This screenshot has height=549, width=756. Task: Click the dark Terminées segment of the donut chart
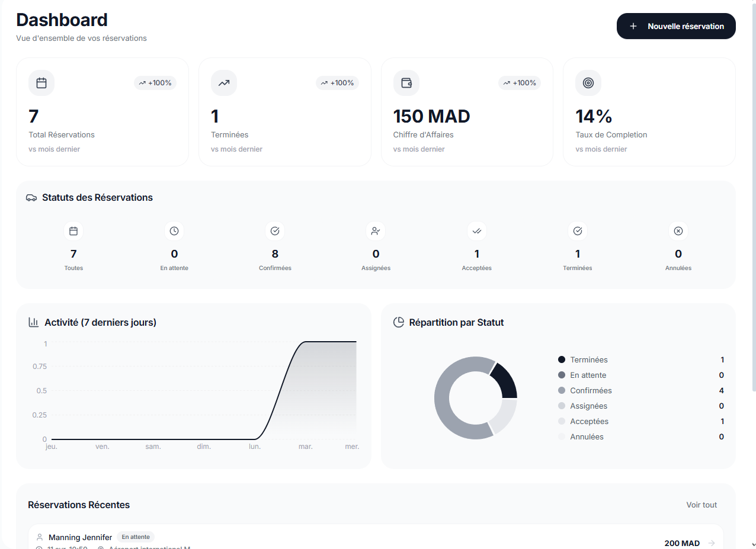coord(505,381)
